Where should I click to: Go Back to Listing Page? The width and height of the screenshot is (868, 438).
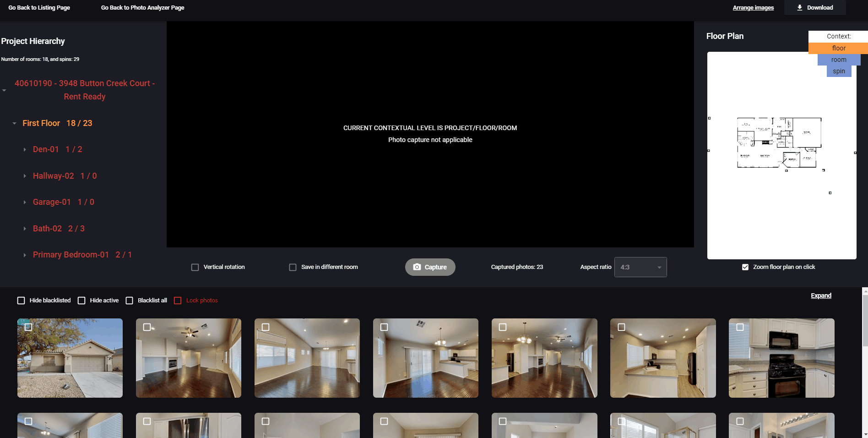point(39,8)
